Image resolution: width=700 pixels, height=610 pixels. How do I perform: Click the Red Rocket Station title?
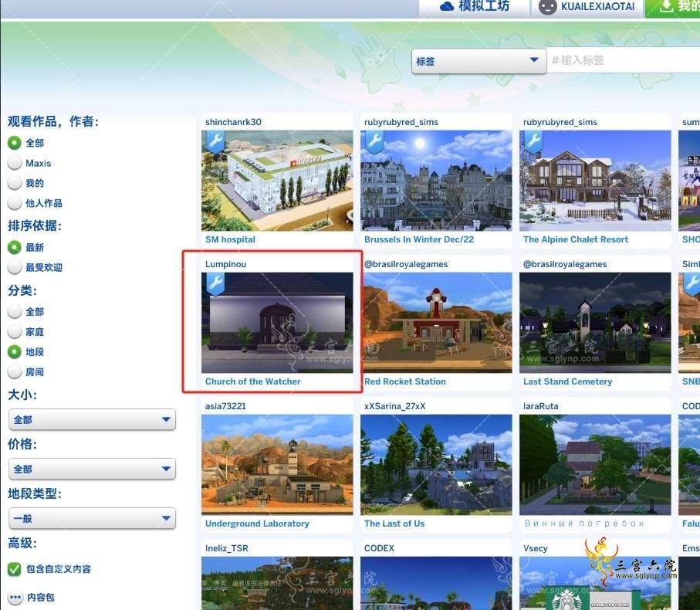(x=405, y=381)
